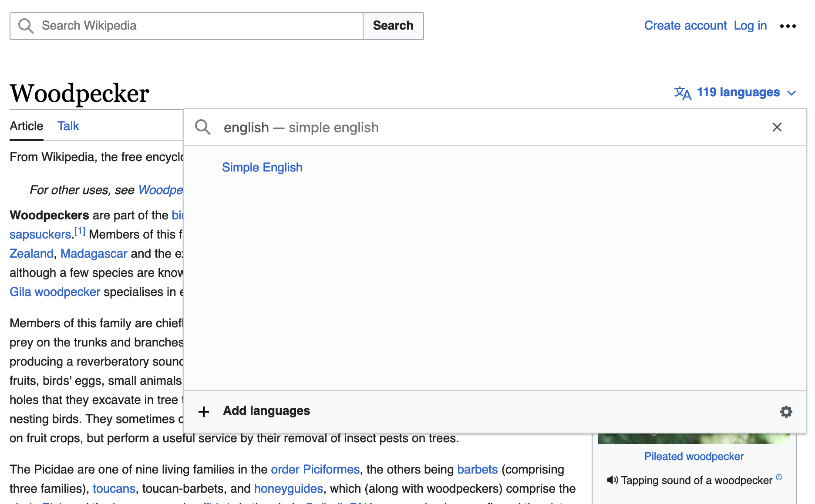Open the honeyguides link

pos(288,489)
